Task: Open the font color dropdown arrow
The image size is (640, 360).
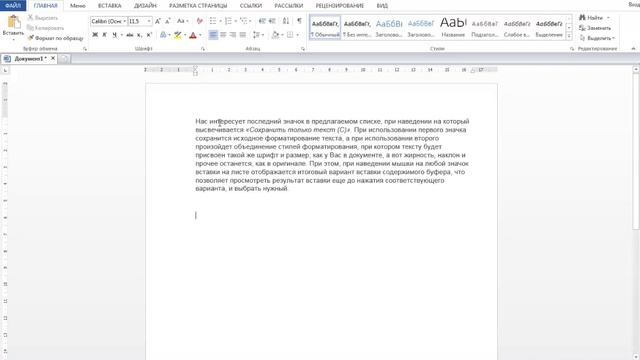Action: tap(200, 35)
